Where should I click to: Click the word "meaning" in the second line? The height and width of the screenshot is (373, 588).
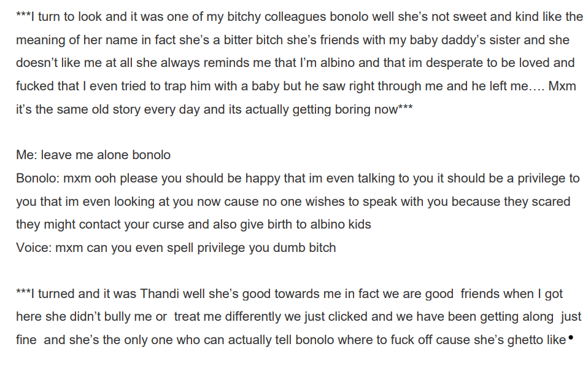pos(39,40)
